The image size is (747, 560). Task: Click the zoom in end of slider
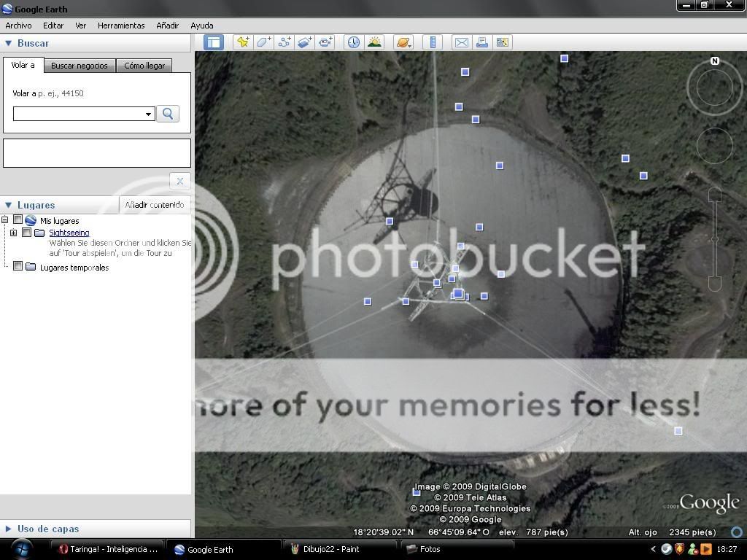715,193
